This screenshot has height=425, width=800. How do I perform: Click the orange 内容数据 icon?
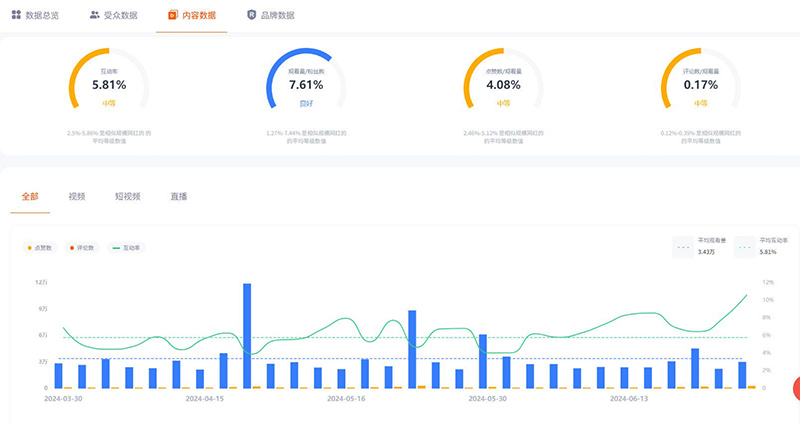click(173, 15)
